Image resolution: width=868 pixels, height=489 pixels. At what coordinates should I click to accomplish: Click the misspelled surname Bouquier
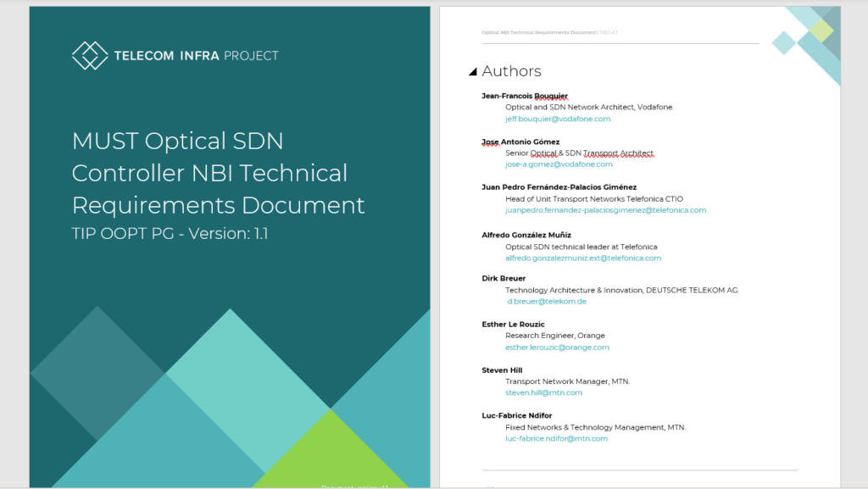[x=550, y=96]
